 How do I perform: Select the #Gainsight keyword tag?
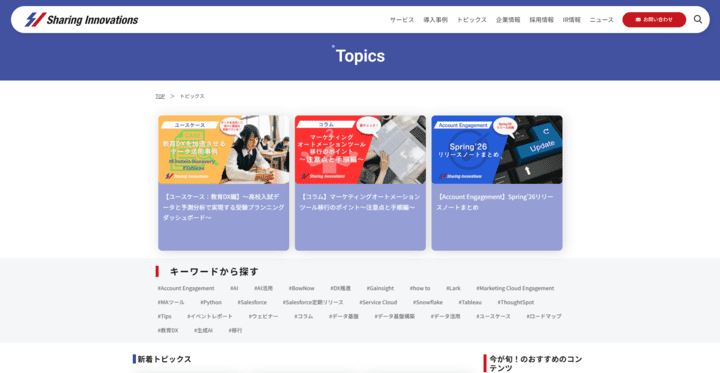(x=380, y=288)
